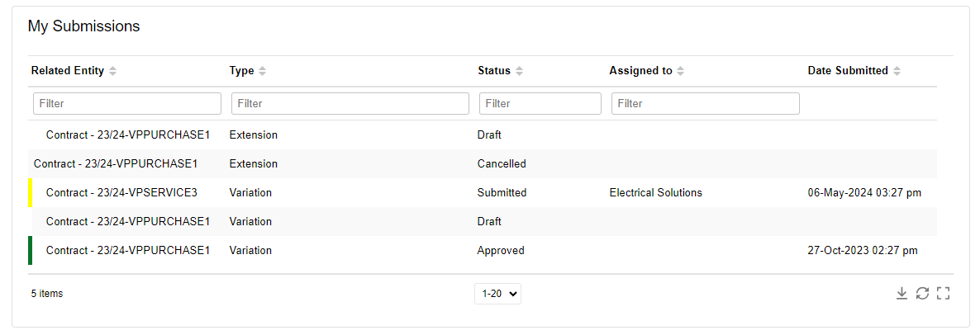Open the 1-20 page size dropdown
Screen dimensions: 980x335
(x=497, y=294)
